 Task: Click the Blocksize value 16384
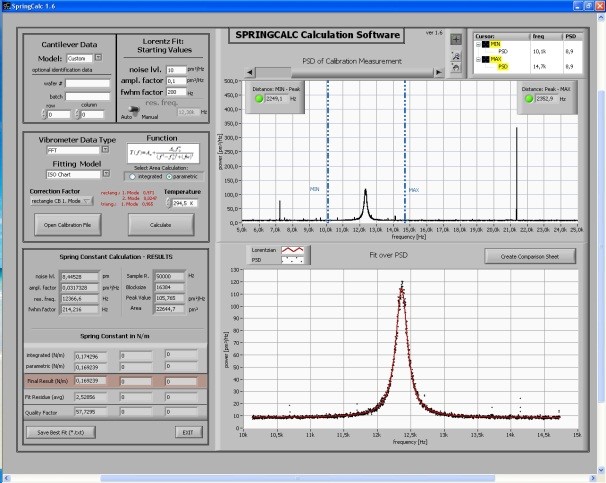coord(169,287)
